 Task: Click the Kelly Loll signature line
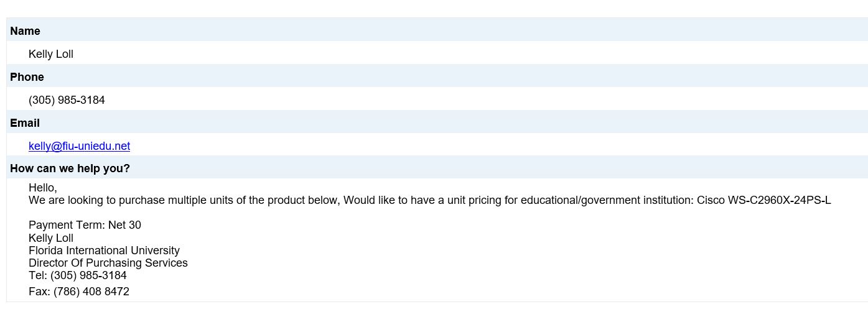coord(51,238)
